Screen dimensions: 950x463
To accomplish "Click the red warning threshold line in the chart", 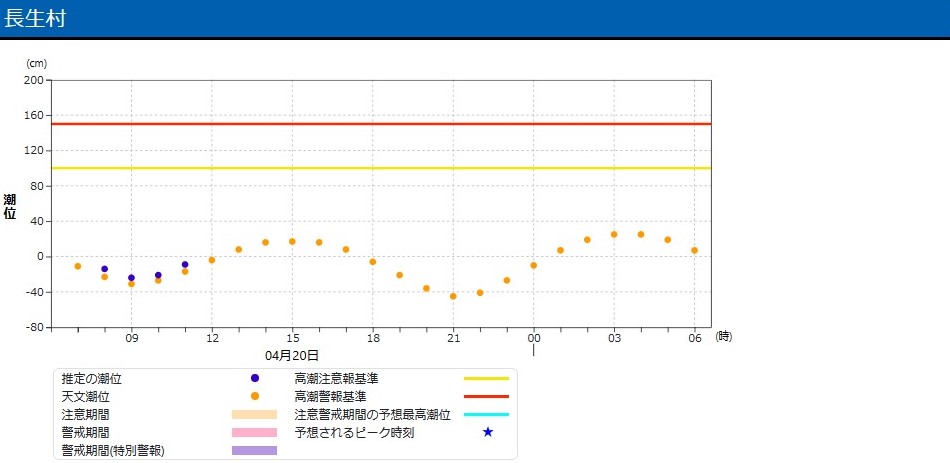I will 381,124.
